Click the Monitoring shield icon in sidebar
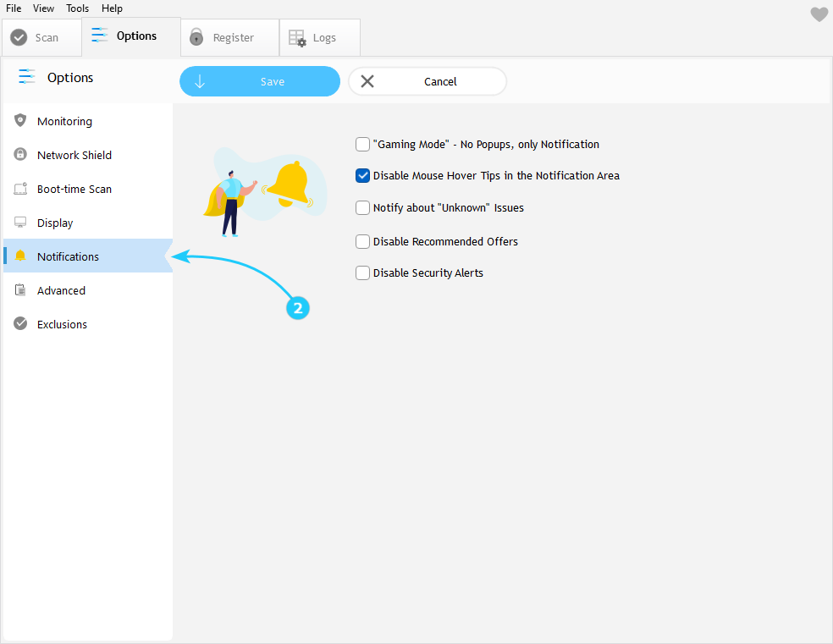This screenshot has width=833, height=644. (20, 121)
